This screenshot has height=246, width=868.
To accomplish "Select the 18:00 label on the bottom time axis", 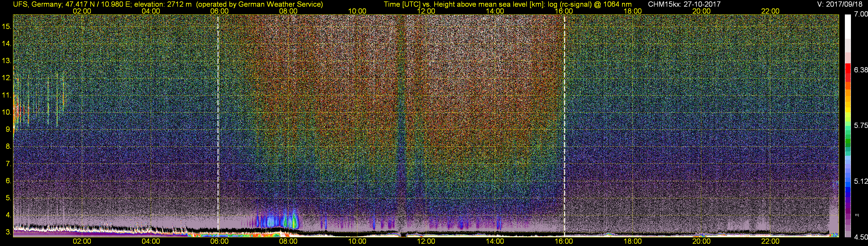I will (x=633, y=242).
